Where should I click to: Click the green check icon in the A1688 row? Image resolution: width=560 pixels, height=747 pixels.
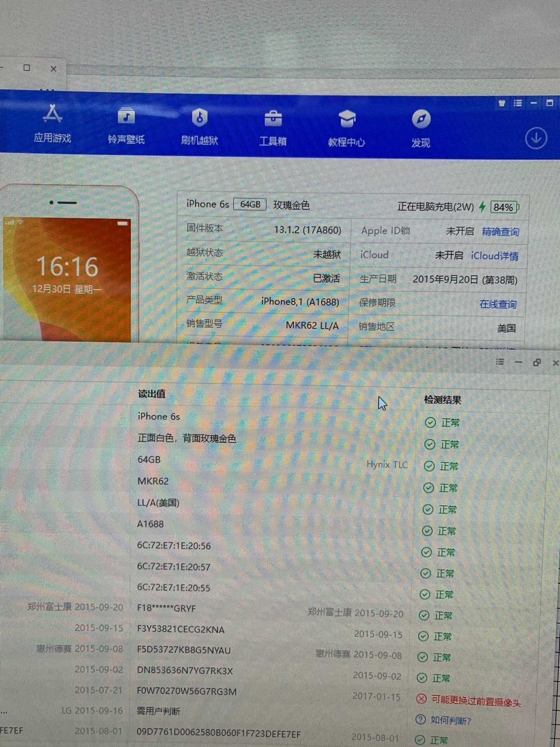(x=427, y=531)
